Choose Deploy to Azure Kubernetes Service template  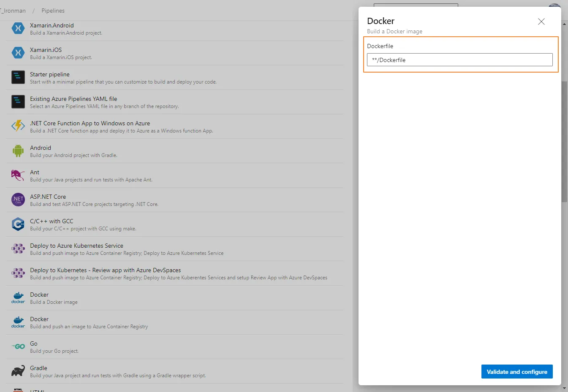coord(76,246)
